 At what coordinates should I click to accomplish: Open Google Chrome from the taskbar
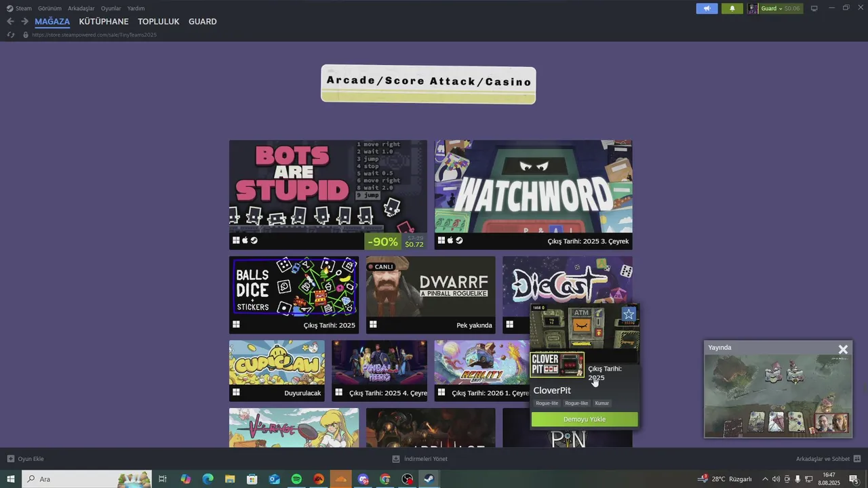385,479
